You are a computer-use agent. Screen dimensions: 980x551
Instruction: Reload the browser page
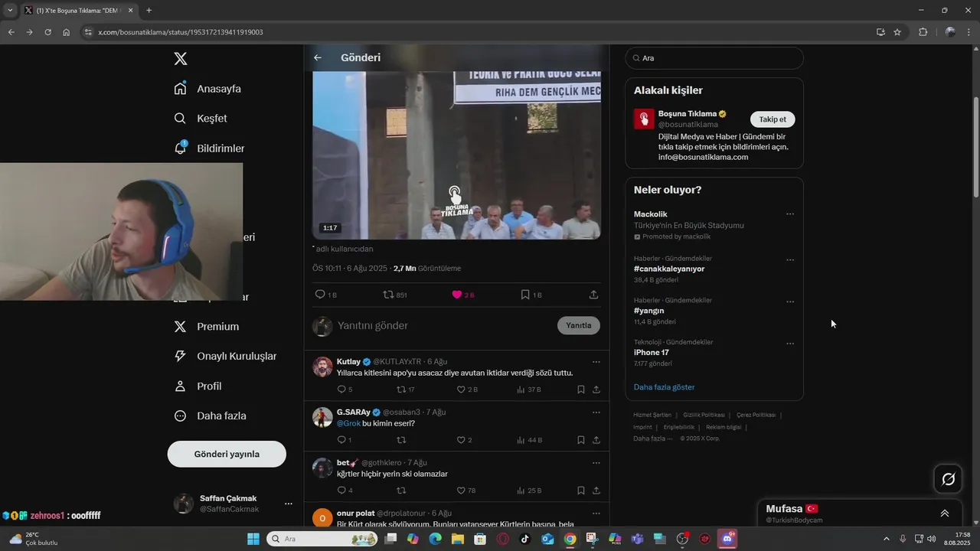click(x=47, y=32)
